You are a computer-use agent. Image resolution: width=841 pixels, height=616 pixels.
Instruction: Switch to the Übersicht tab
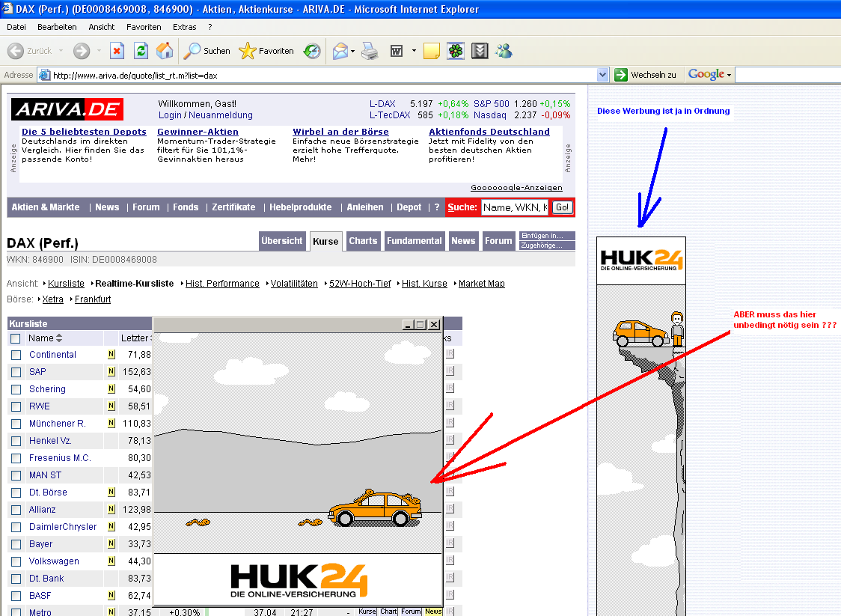tap(282, 241)
